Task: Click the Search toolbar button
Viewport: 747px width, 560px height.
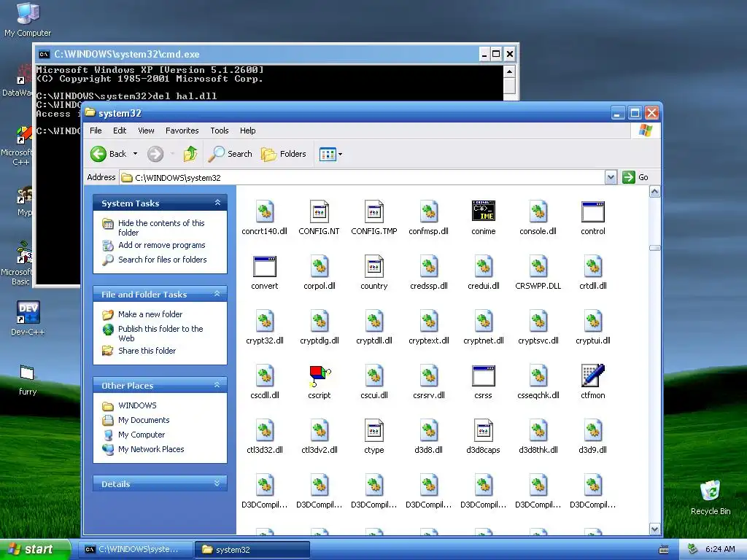Action: (x=230, y=154)
